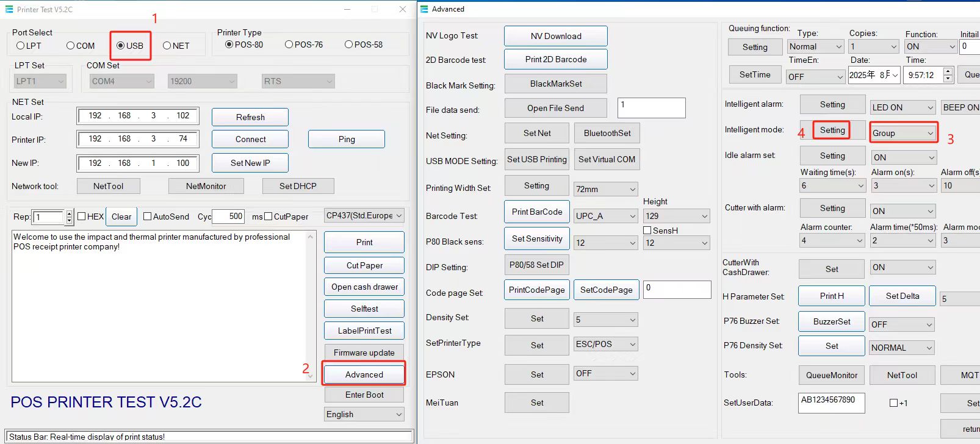The image size is (980, 444).
Task: Click the BuzzerSet button
Action: click(832, 321)
